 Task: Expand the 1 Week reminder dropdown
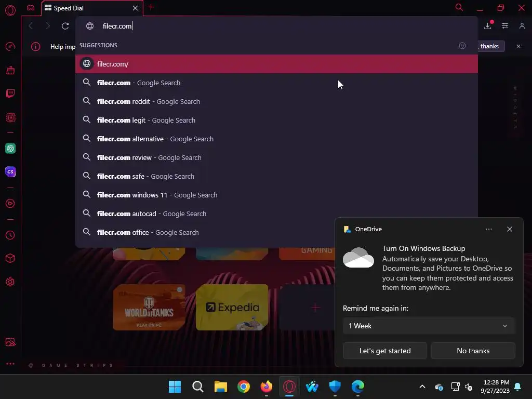[x=429, y=326]
